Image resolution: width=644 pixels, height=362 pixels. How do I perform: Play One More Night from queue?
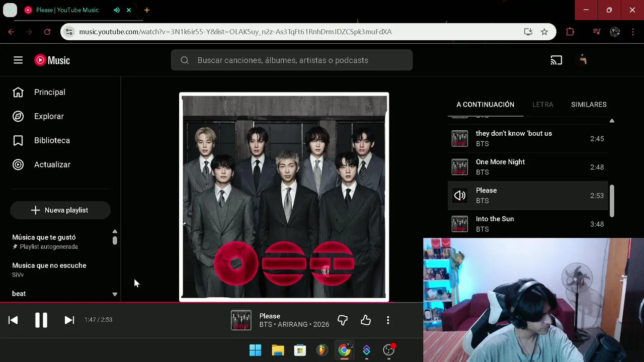[x=528, y=167]
